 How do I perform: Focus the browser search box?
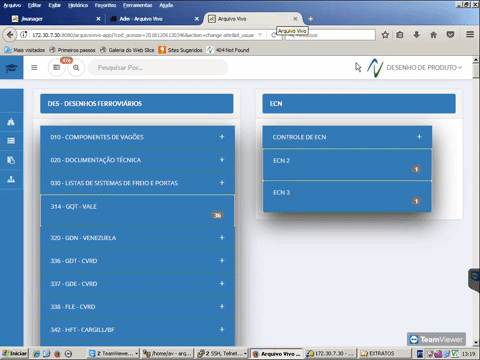click(331, 35)
